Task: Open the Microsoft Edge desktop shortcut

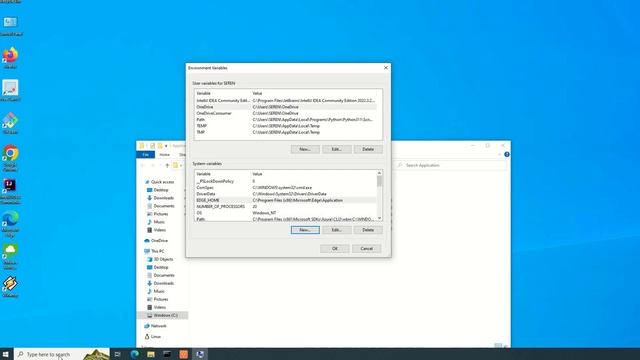Action: [x=10, y=224]
